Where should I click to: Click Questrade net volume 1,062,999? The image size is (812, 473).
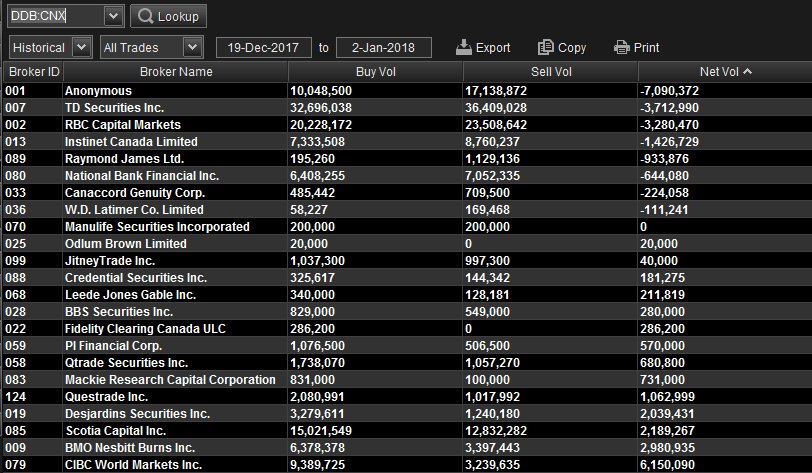click(x=667, y=397)
